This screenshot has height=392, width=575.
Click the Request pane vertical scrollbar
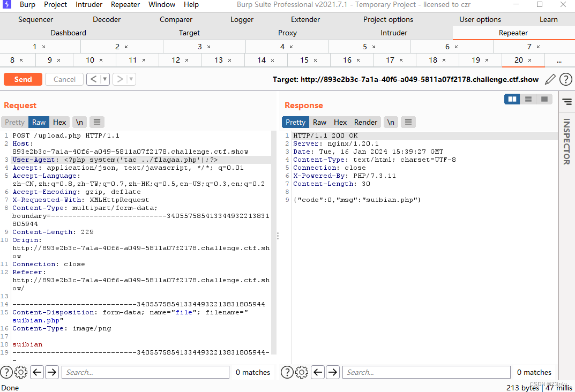tap(273, 243)
